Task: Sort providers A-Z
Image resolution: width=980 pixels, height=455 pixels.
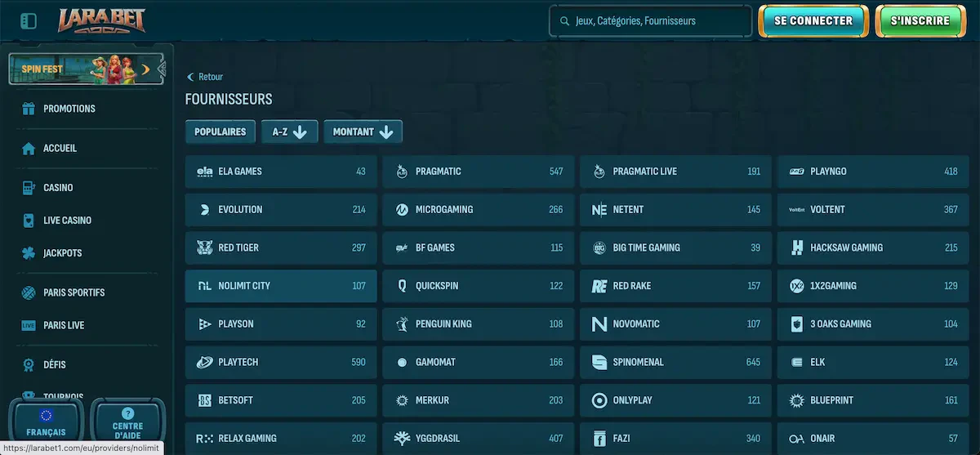Action: 290,132
